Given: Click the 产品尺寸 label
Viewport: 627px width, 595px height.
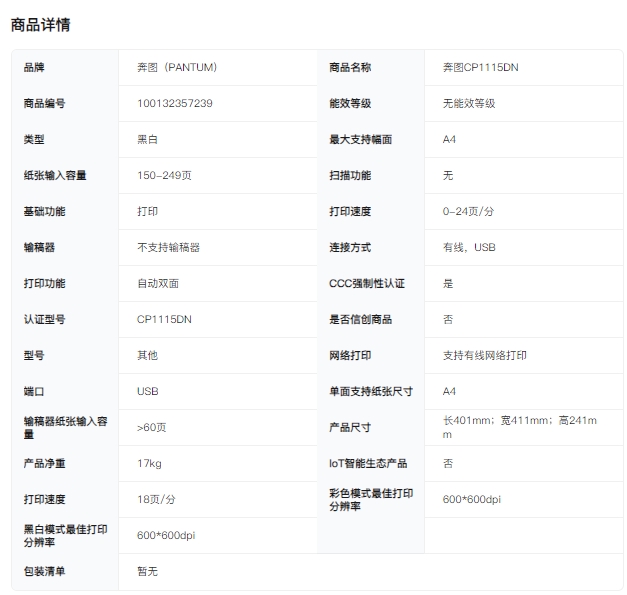Looking at the screenshot, I should pyautogui.click(x=350, y=427).
